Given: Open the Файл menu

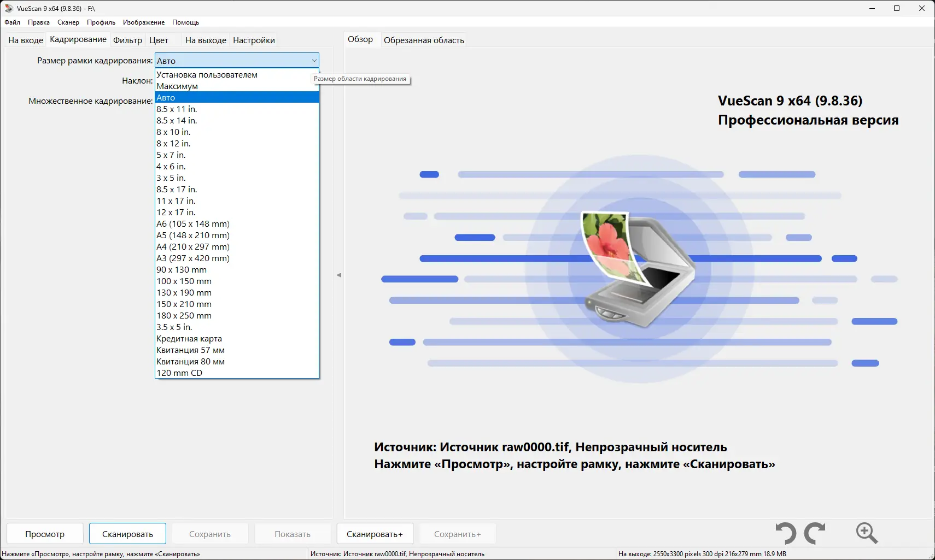Looking at the screenshot, I should click(13, 22).
